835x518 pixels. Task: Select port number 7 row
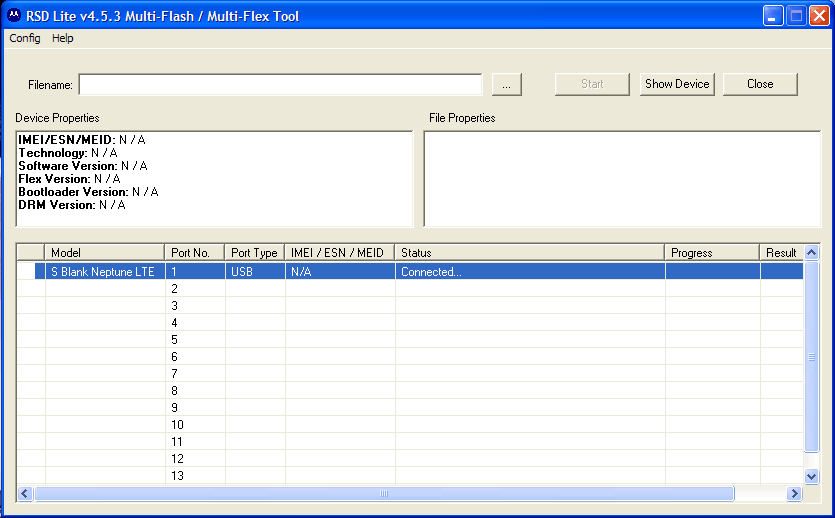[410, 374]
